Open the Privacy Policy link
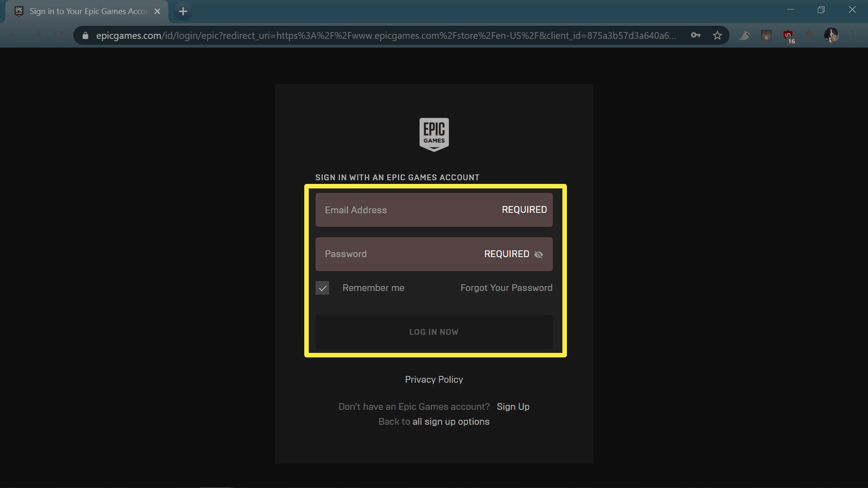Screen dimensions: 868x488 point(434,380)
